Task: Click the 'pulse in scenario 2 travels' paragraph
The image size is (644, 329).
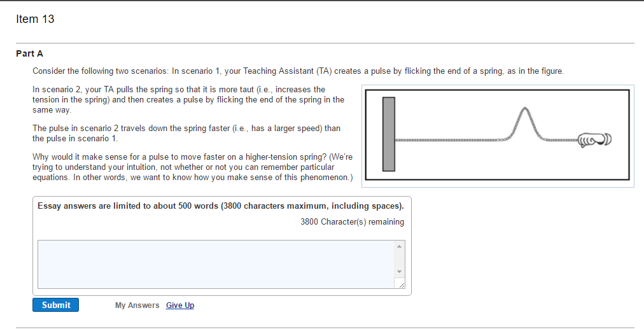Action: click(x=186, y=134)
